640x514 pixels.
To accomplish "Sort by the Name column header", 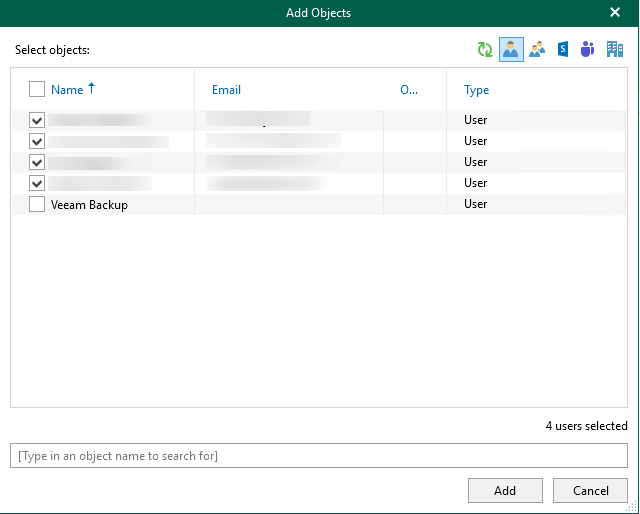I will (x=67, y=90).
